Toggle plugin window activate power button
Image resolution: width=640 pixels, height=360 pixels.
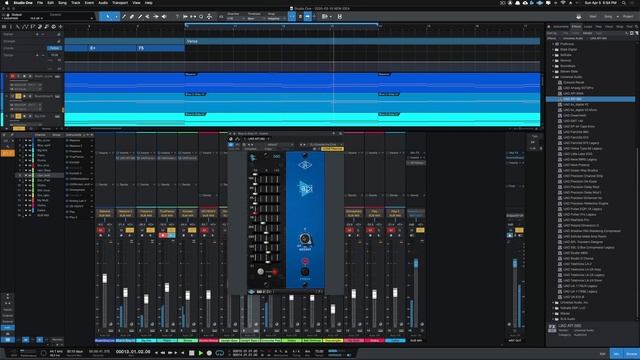pos(231,144)
